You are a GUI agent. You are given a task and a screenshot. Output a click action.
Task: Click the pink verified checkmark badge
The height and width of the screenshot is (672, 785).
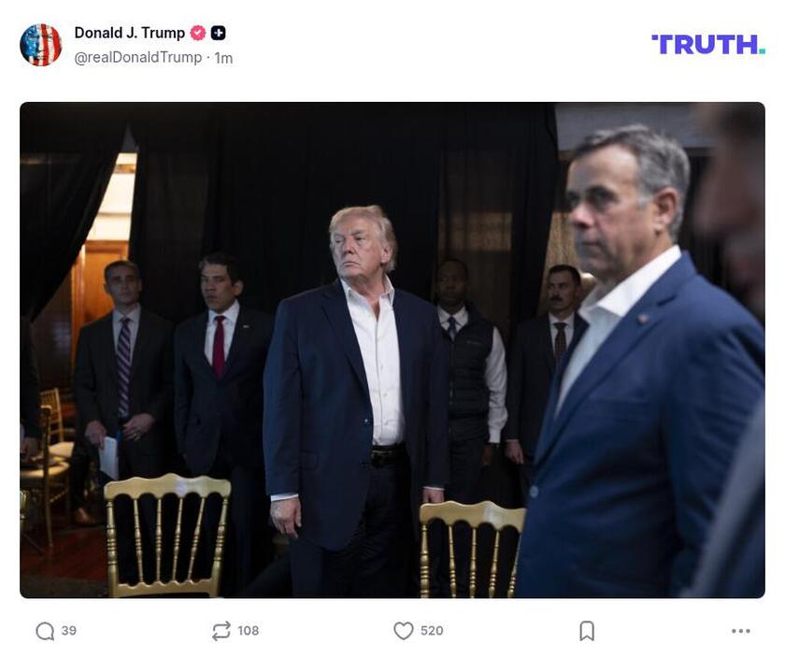tap(196, 34)
